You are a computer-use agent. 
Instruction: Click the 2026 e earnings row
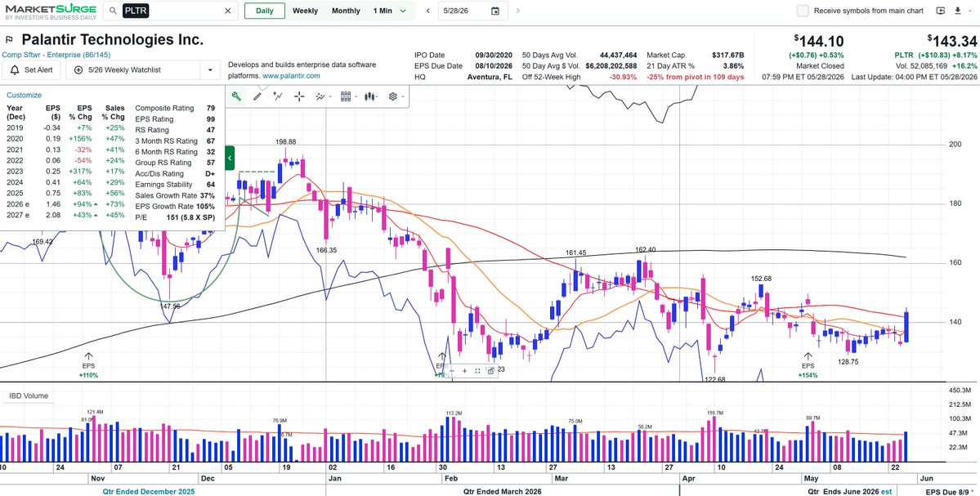65,203
